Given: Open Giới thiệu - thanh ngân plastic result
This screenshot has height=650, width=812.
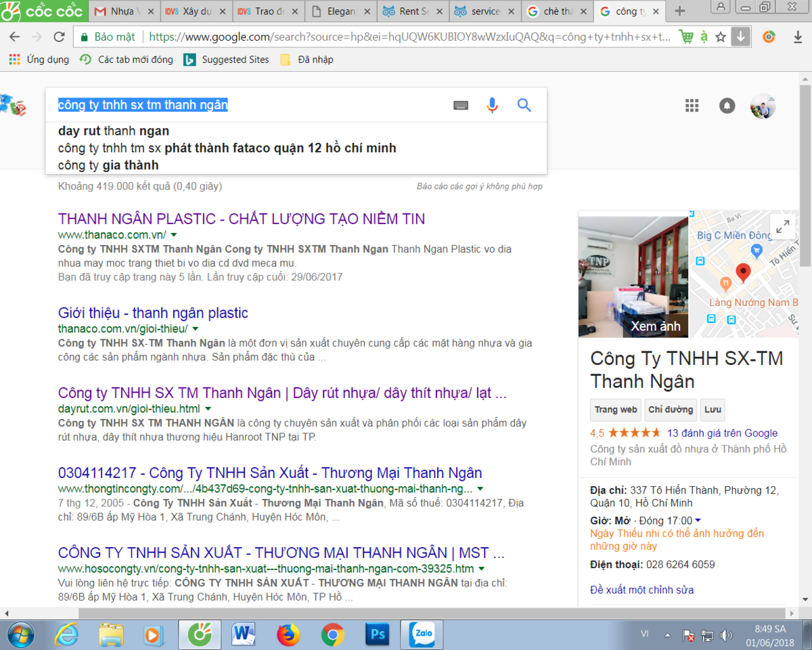Looking at the screenshot, I should point(153,313).
